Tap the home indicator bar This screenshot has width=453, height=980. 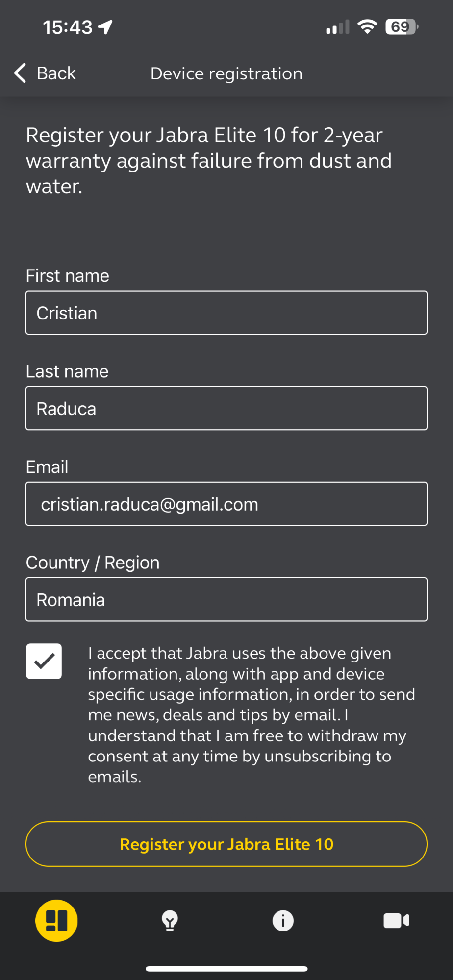click(226, 969)
